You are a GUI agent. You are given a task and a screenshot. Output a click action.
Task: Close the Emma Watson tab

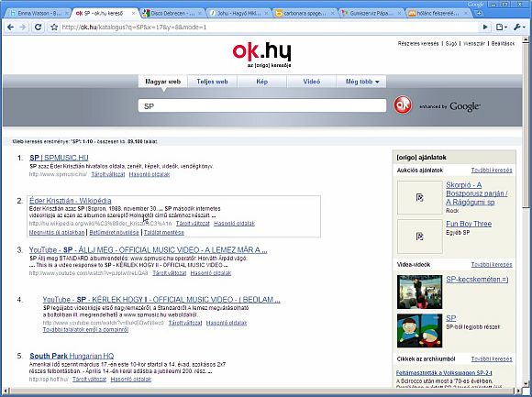[66, 14]
